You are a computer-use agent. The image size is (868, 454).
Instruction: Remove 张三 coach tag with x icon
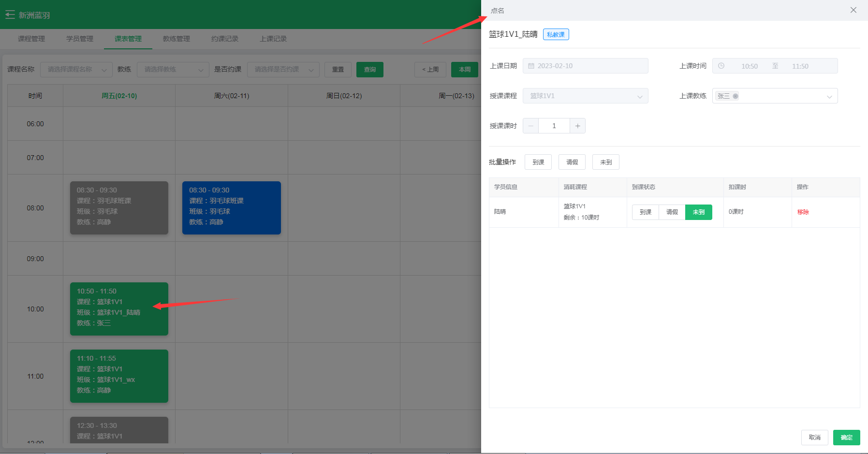tap(736, 96)
